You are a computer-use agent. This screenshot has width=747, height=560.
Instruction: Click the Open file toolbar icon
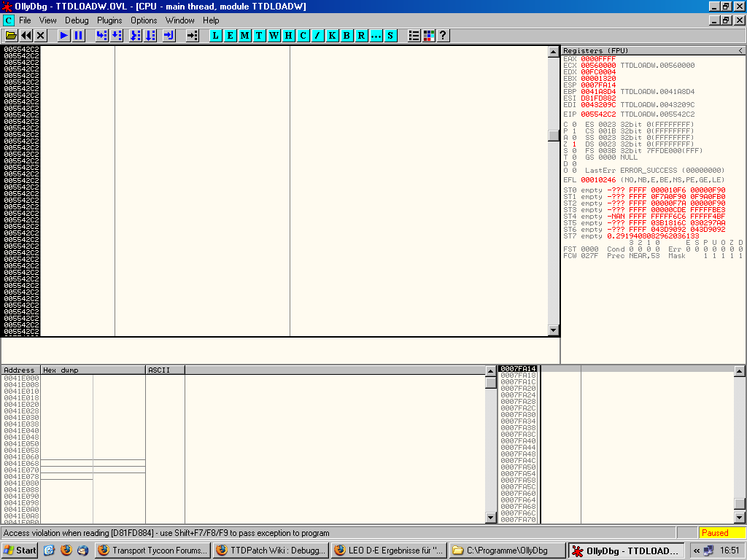(x=12, y=36)
